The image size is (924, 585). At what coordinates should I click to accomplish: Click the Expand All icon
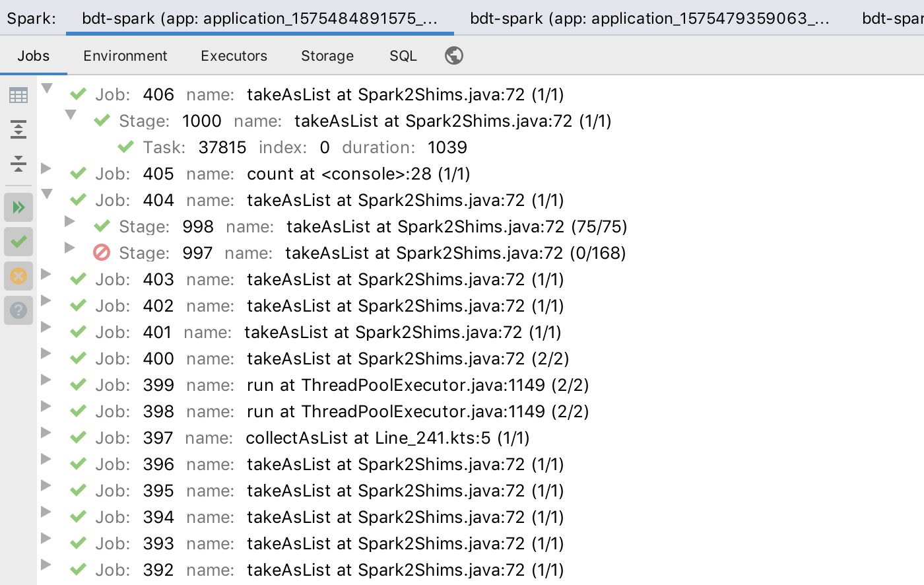(x=18, y=129)
